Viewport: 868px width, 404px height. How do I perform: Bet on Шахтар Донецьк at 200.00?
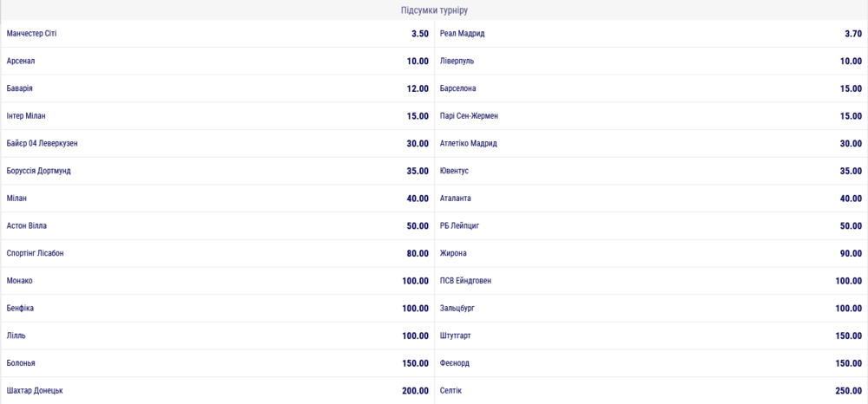pos(218,391)
